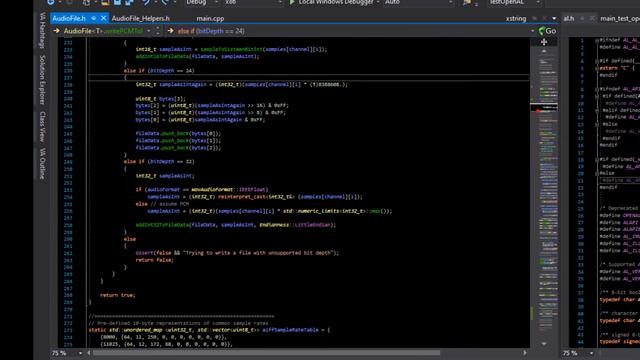Open the VA Hashtags side panel
Viewport: 640px width, 360px height.
pos(42,31)
